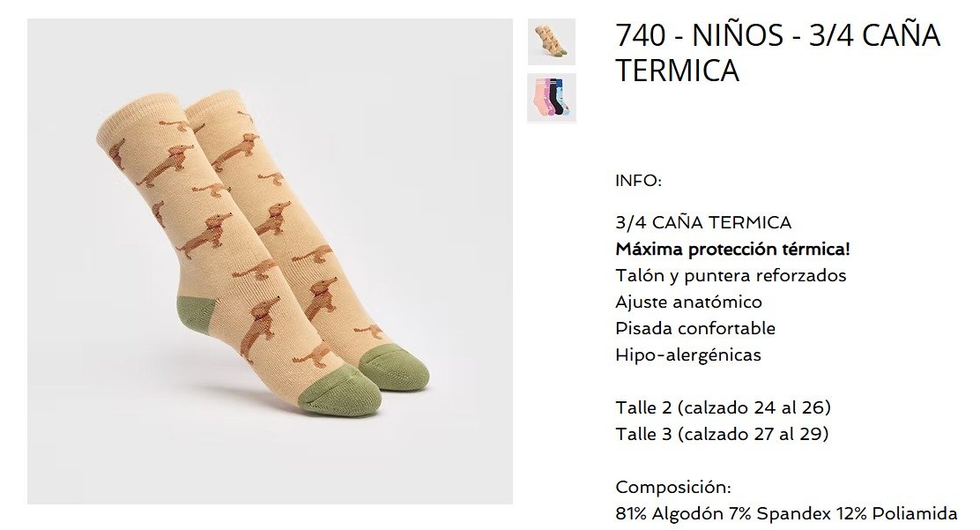Click the "Hipo-alergénicas" line
980x530 pixels.
click(688, 355)
